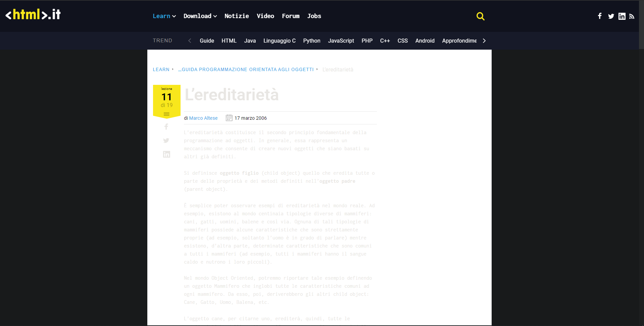644x326 pixels.
Task: Share article on Twitter sidebar icon
Action: (166, 141)
